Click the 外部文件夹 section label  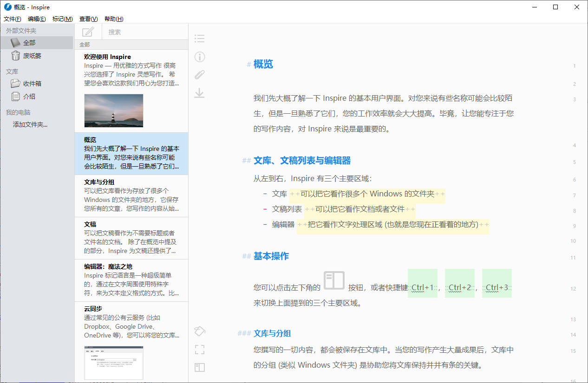[21, 31]
